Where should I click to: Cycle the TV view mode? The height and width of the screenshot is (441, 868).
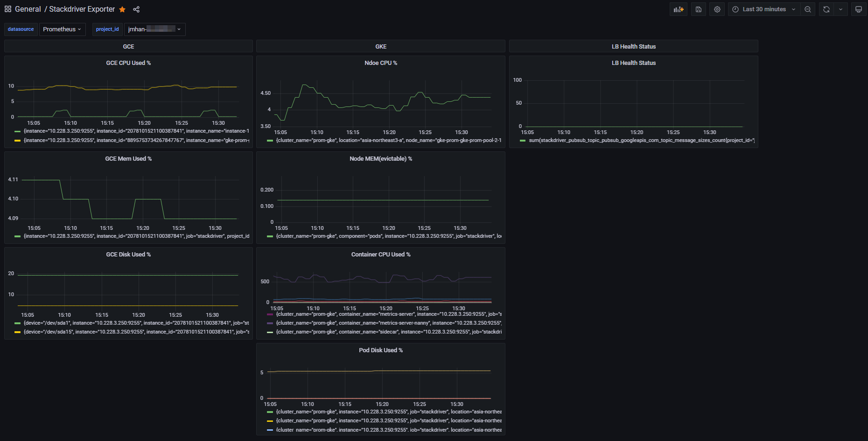858,9
